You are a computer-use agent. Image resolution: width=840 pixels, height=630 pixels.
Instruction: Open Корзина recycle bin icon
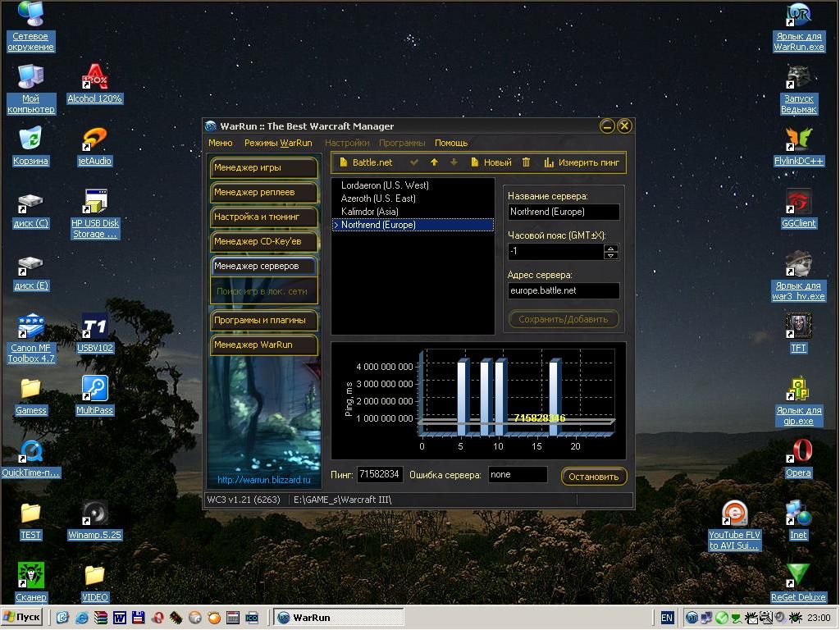coord(30,146)
